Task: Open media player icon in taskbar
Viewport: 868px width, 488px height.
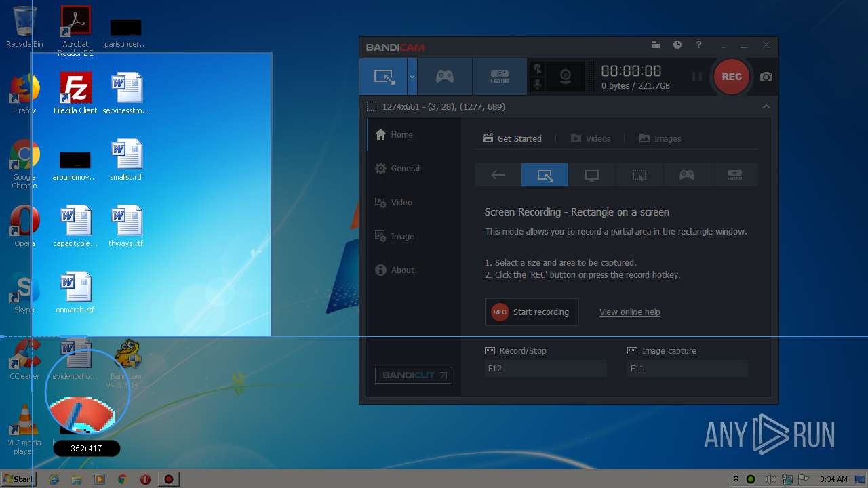Action: point(100,479)
